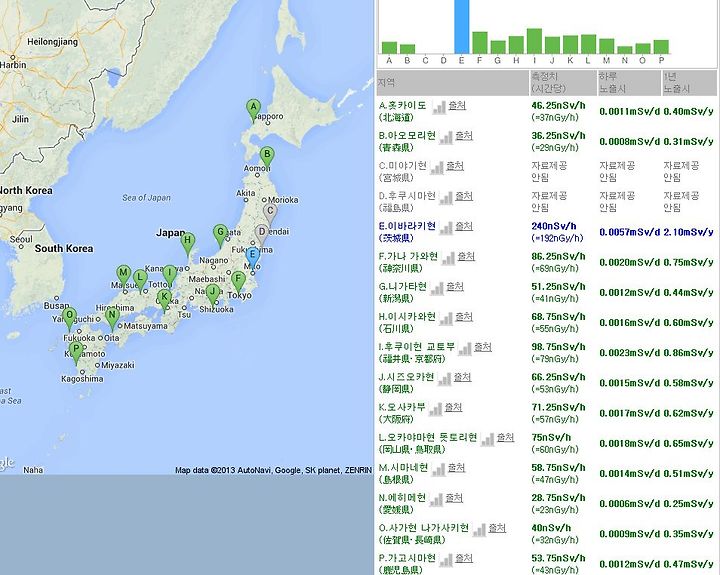Click map marker O near Yamaguchi

(x=69, y=319)
